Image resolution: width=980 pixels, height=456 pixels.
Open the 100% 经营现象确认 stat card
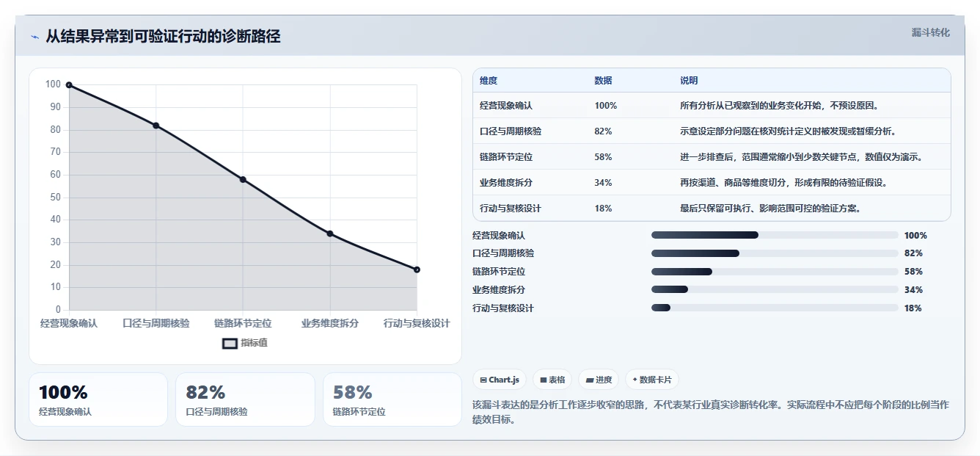pos(98,399)
